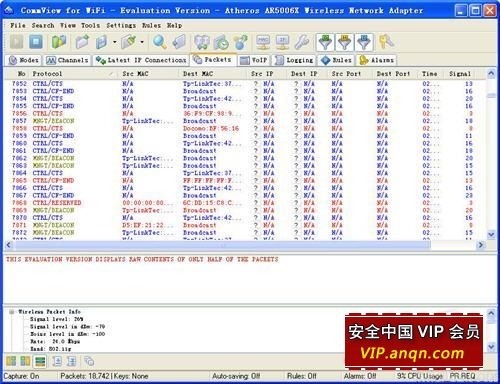500x384 pixels.
Task: Click the magnifying glass Search icon
Action: click(160, 42)
